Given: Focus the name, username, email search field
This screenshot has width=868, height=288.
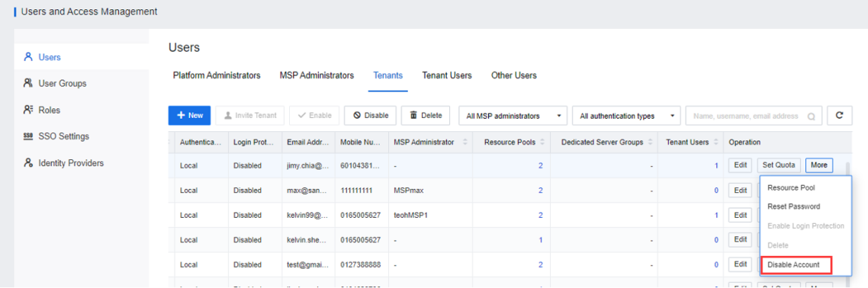Looking at the screenshot, I should coord(754,116).
